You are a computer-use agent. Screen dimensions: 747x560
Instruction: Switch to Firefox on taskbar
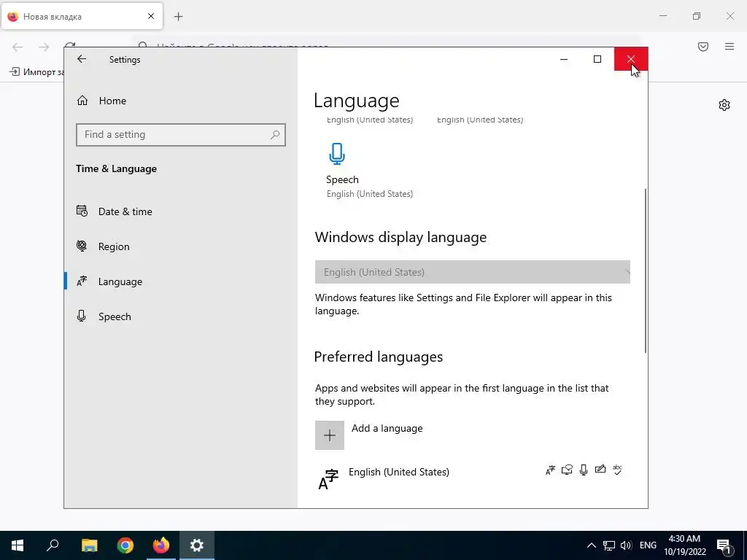(x=161, y=545)
